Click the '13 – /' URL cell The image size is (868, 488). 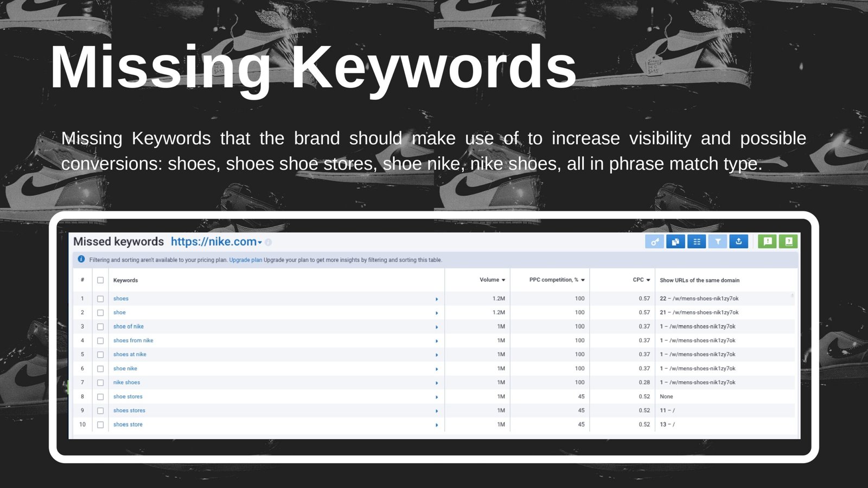coord(667,425)
